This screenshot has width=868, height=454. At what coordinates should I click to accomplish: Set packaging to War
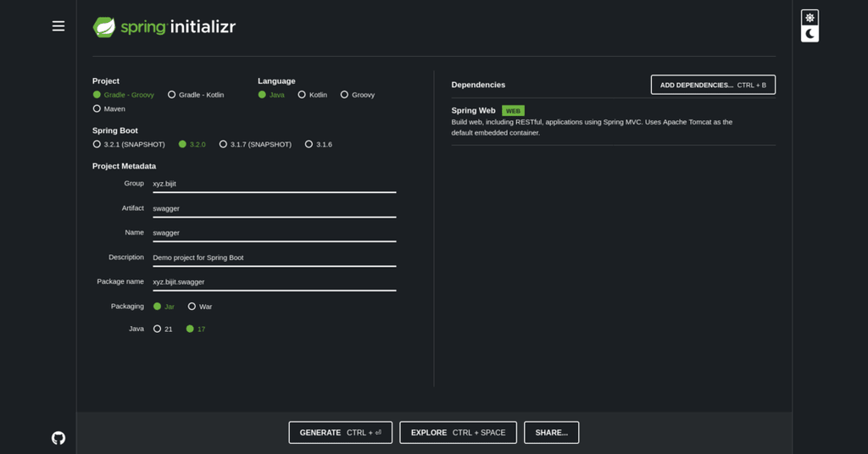click(200, 307)
